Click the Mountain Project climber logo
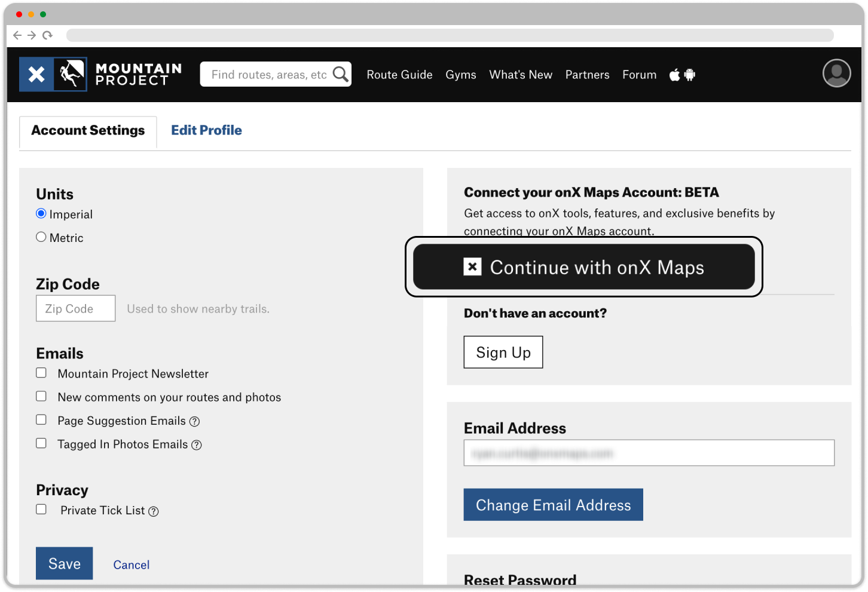 click(x=71, y=75)
